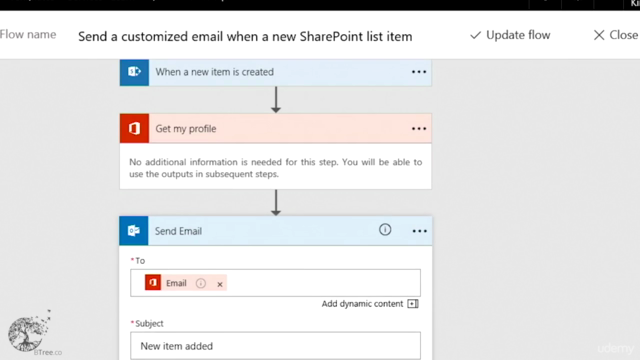Viewport: 640px width, 360px height.
Task: Collapse the Send Email step header
Action: tap(276, 231)
